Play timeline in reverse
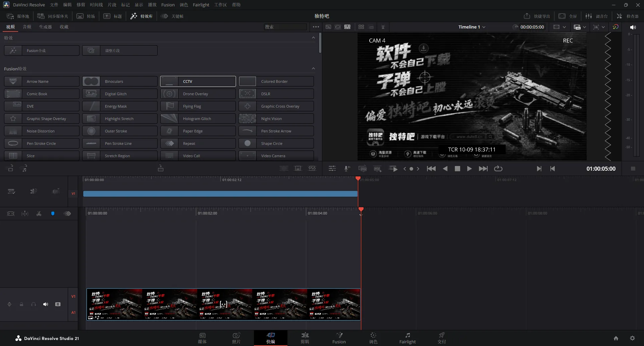 point(445,169)
